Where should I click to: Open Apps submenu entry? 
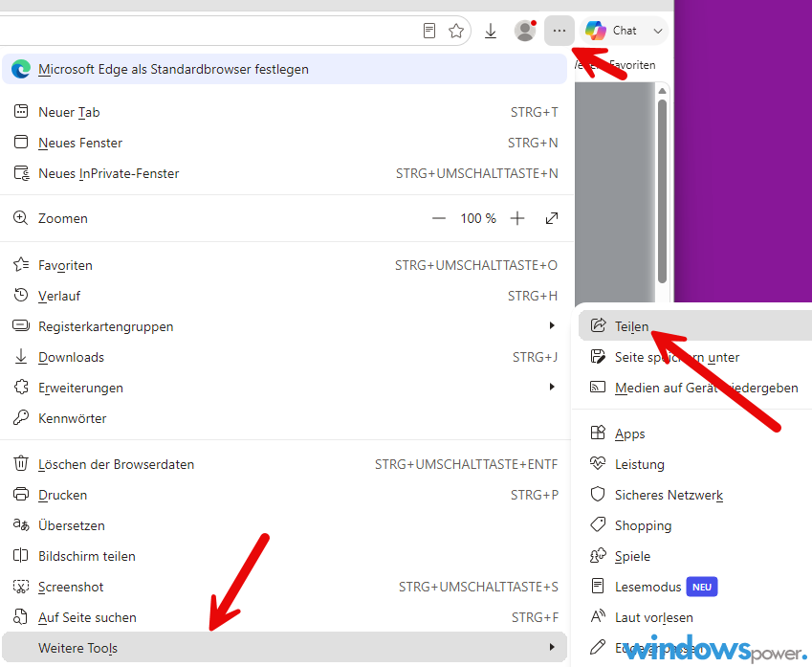695,434
